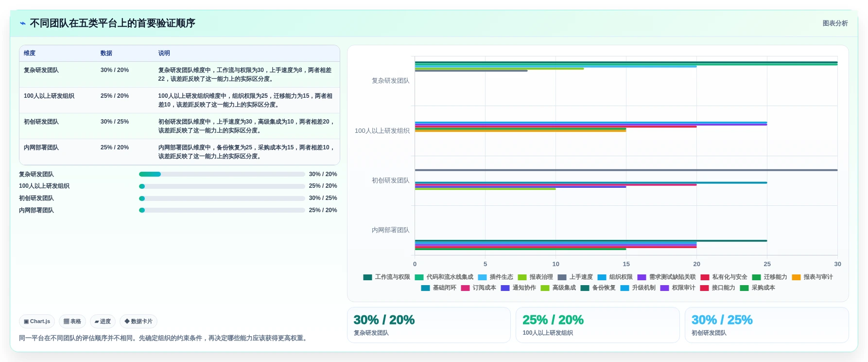Toggle the 需求测试缺陷关联 legend item
The width and height of the screenshot is (868, 362).
(x=667, y=277)
